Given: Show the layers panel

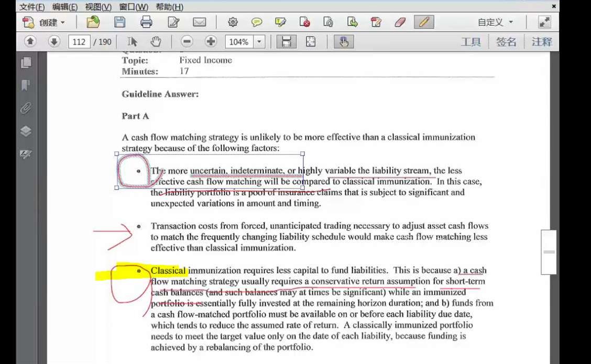Looking at the screenshot, I should pyautogui.click(x=26, y=131).
